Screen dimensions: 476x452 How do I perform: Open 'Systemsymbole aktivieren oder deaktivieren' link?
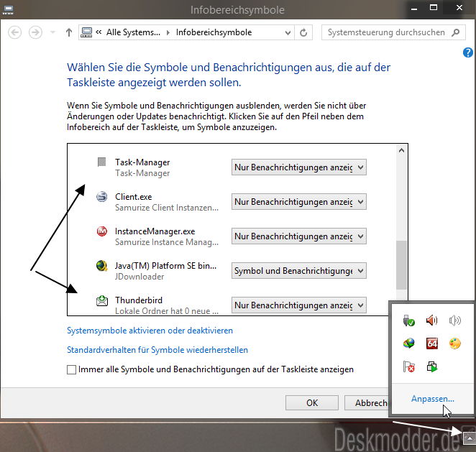(150, 331)
